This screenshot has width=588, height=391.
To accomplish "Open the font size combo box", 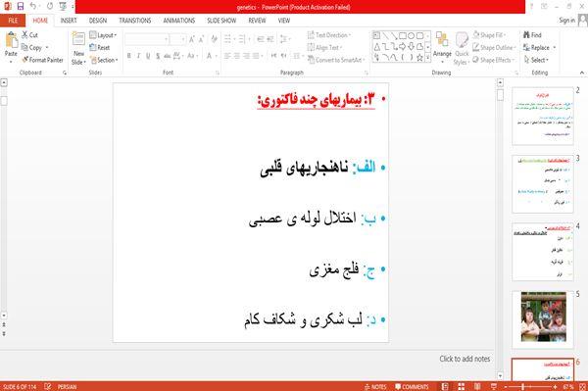I will [x=177, y=39].
